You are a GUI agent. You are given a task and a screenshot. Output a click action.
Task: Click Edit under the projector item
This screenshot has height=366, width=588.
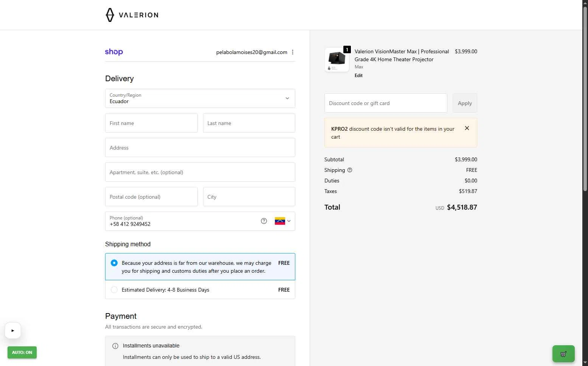(358, 76)
